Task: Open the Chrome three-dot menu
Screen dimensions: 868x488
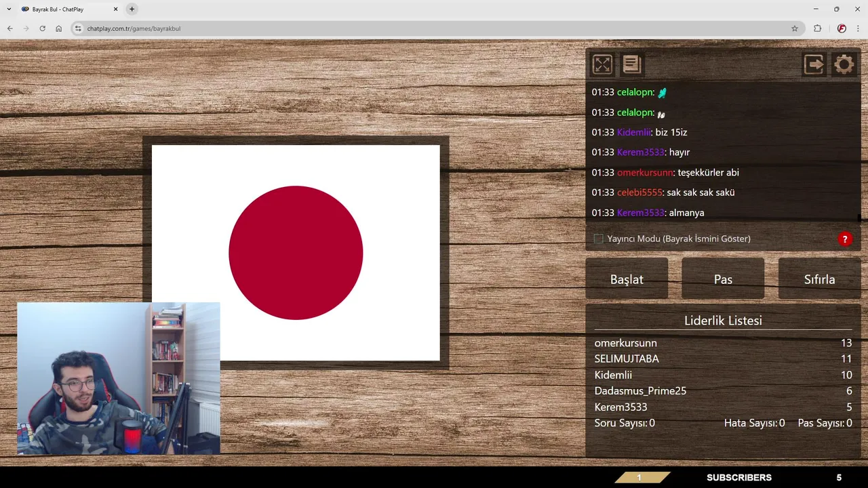Action: (x=858, y=28)
